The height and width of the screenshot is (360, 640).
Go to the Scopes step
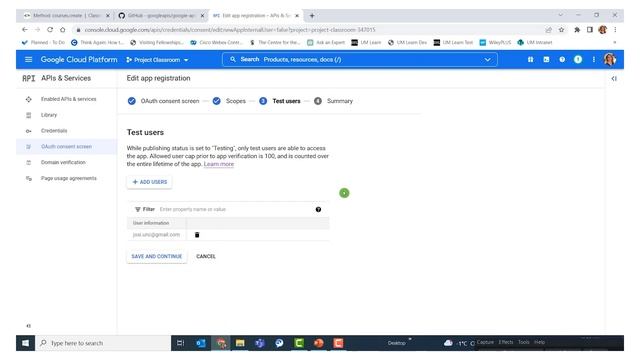(229, 101)
